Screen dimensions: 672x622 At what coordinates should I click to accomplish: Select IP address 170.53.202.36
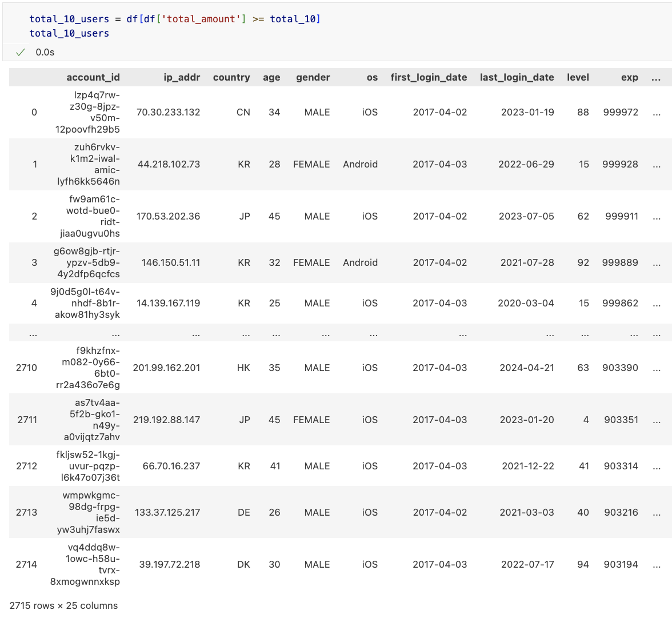tap(168, 216)
